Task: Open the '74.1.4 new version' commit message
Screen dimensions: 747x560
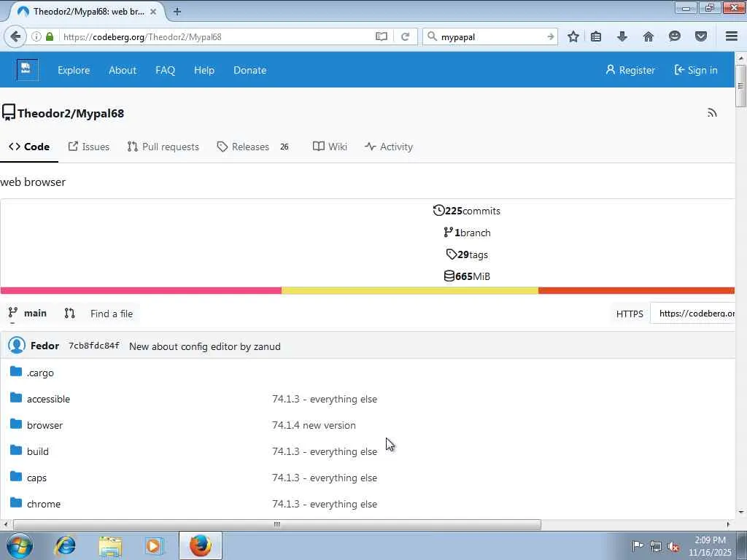Action: pos(314,425)
